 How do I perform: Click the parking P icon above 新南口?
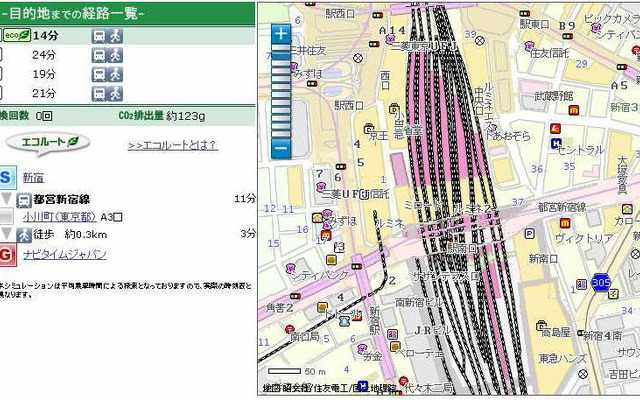529,234
